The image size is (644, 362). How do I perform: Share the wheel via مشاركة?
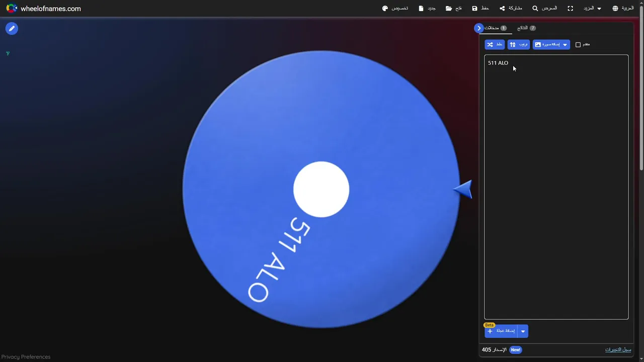coord(510,9)
